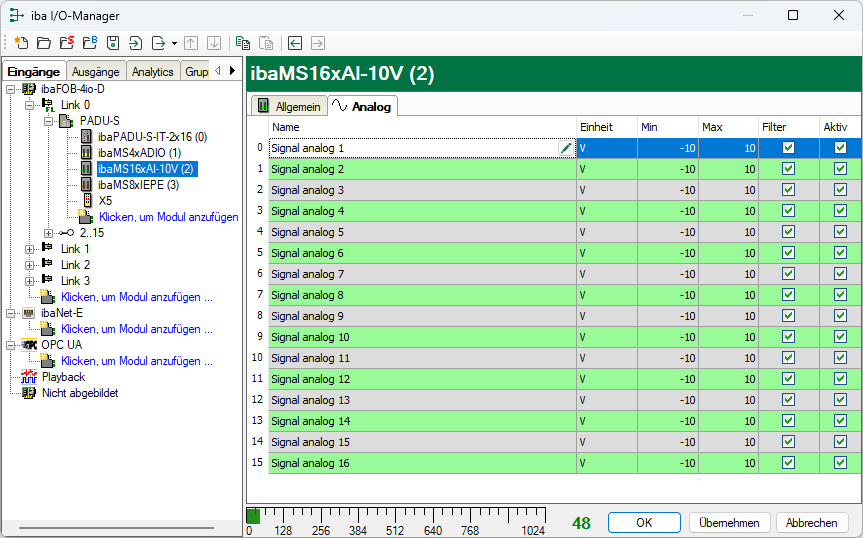The image size is (863, 538).
Task: Expand the Link 1 tree node
Action: coord(31,249)
